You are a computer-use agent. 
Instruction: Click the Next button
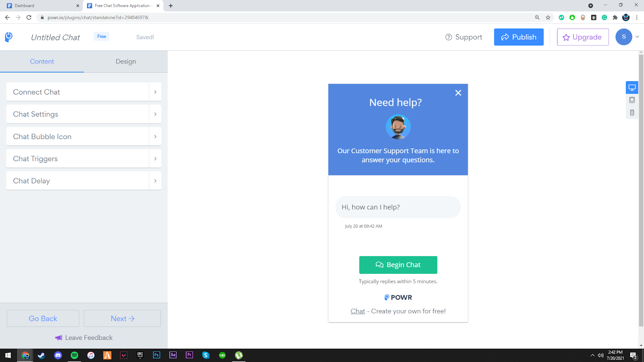click(x=122, y=319)
